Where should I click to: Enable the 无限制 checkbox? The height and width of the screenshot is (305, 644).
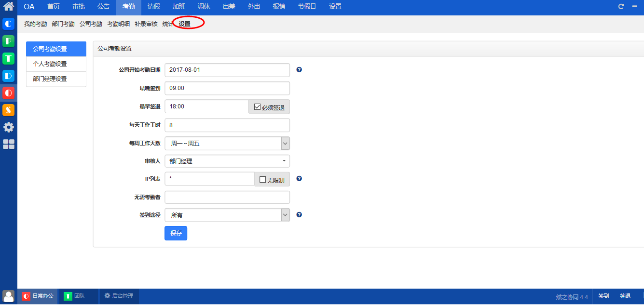pyautogui.click(x=263, y=179)
